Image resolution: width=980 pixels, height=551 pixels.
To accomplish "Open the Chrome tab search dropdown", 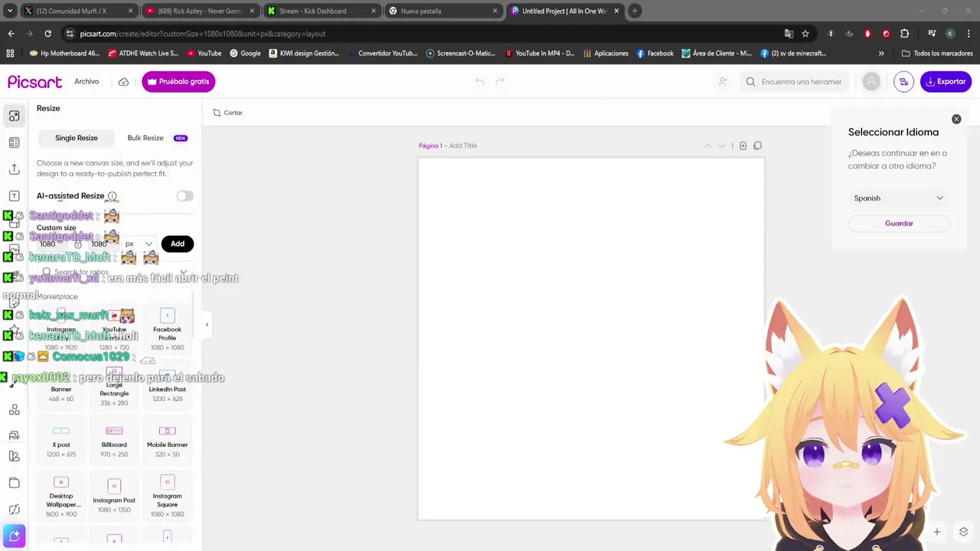I will pos(10,11).
